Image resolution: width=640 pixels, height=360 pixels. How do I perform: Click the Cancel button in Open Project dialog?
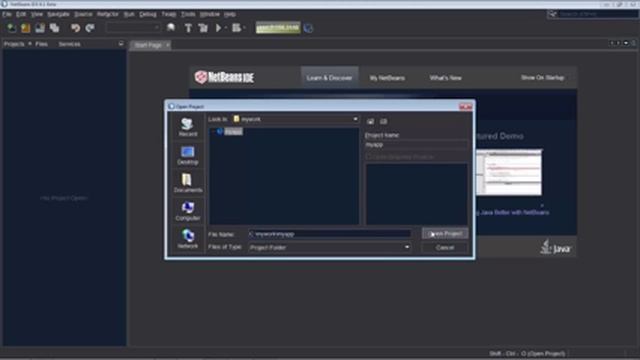tap(445, 248)
